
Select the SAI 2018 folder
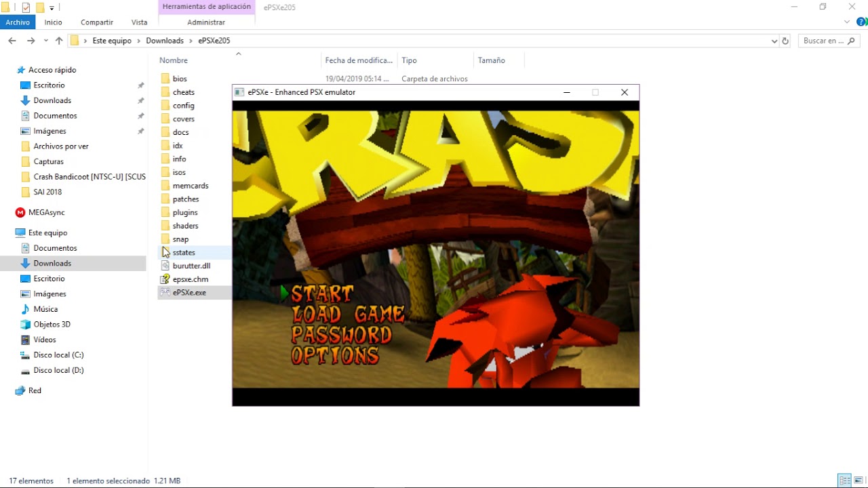pyautogui.click(x=41, y=192)
